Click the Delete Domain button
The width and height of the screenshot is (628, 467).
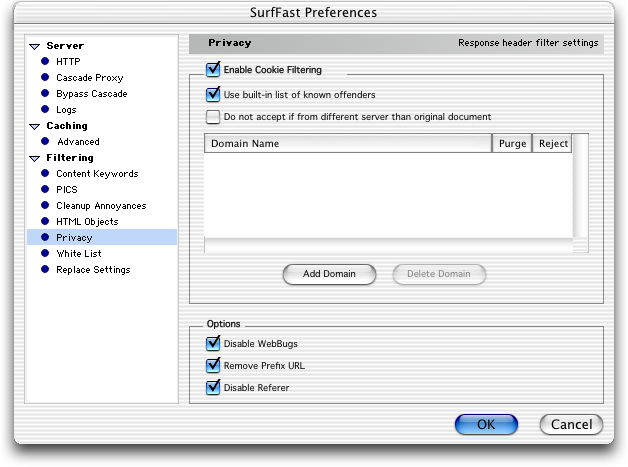439,274
